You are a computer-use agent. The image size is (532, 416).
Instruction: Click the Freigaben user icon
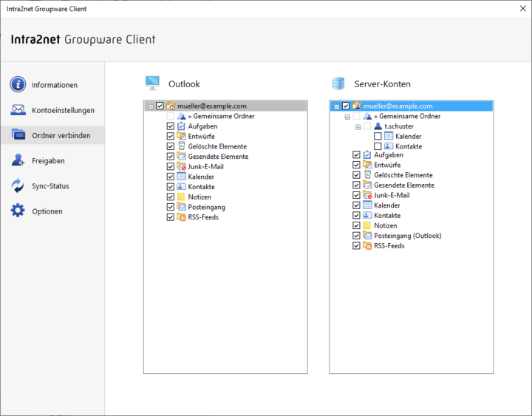(x=18, y=160)
